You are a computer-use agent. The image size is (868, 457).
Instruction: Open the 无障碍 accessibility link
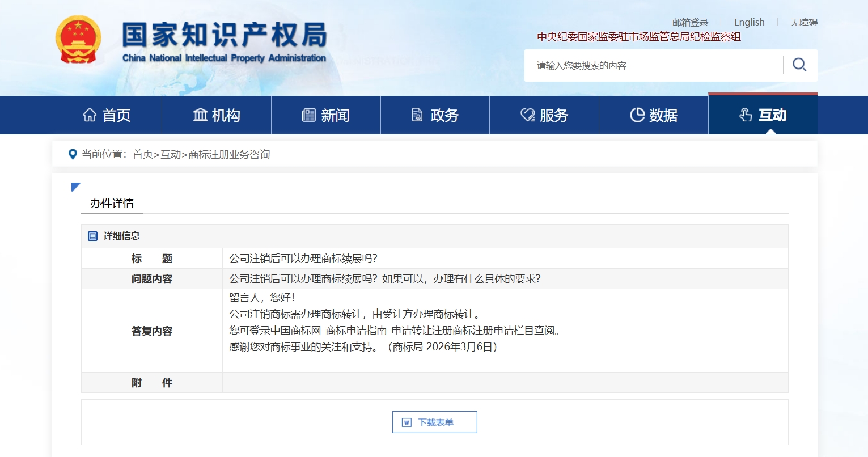click(x=804, y=23)
